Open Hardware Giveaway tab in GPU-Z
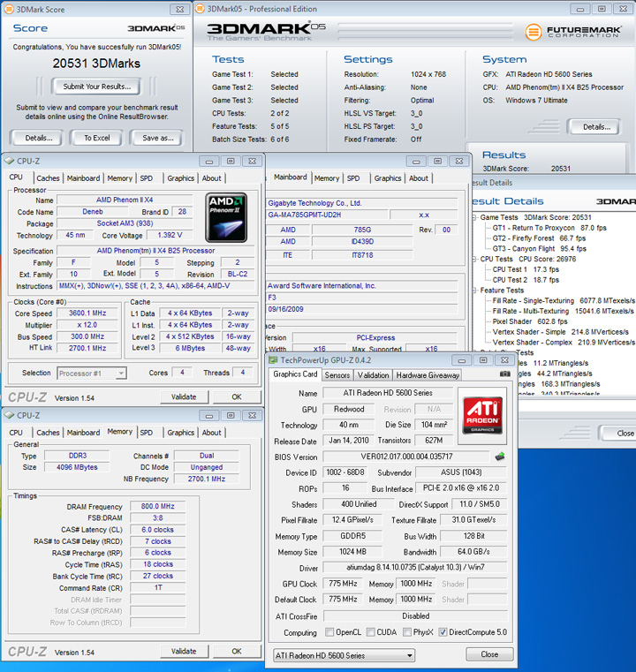 coord(428,375)
